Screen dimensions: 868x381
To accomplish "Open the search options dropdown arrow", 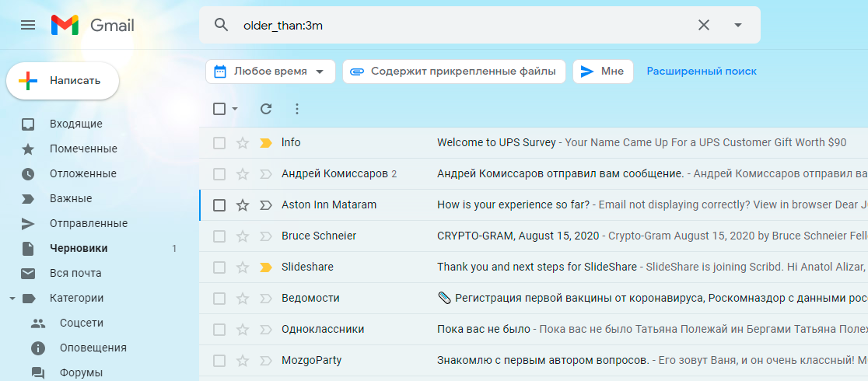I will coord(738,25).
